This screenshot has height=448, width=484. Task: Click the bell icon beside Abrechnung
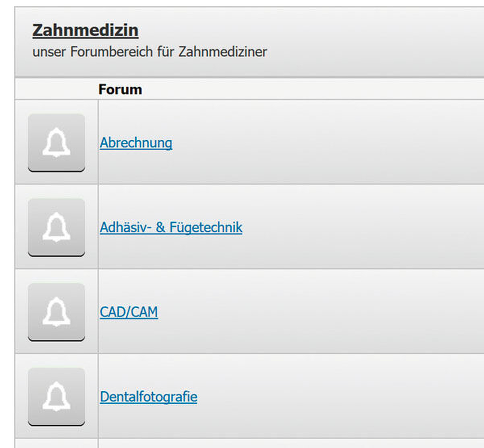coord(56,143)
